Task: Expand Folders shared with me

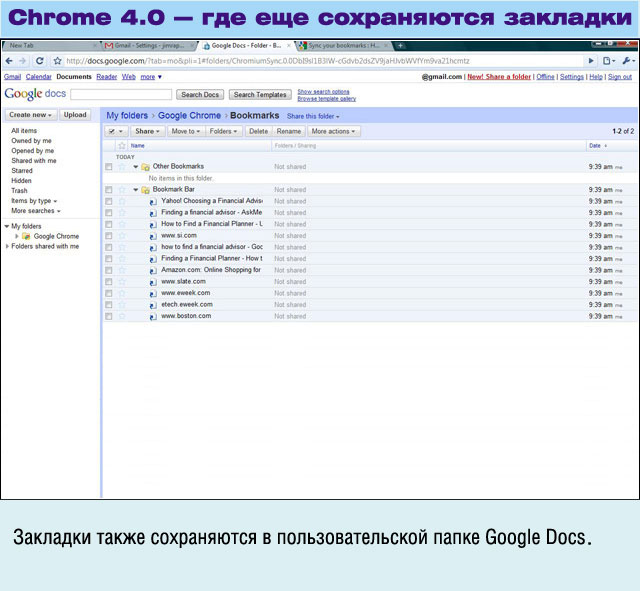Action: pos(7,247)
